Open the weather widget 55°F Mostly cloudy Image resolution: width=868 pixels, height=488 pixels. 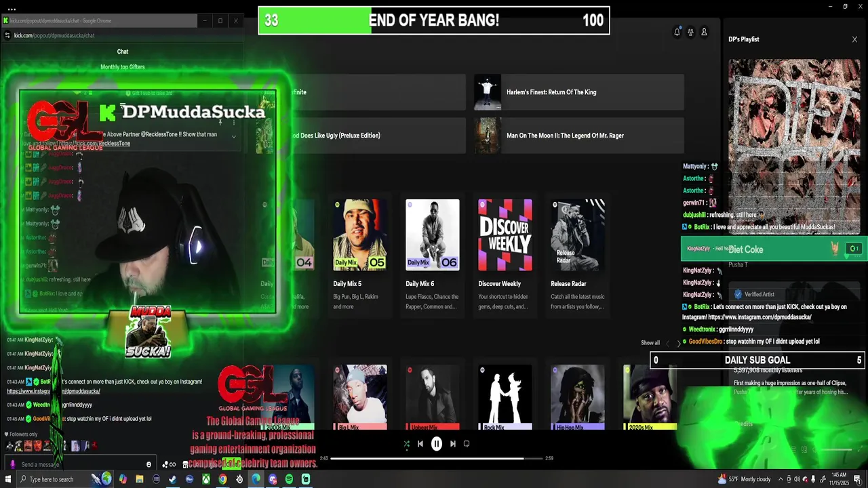(x=745, y=479)
